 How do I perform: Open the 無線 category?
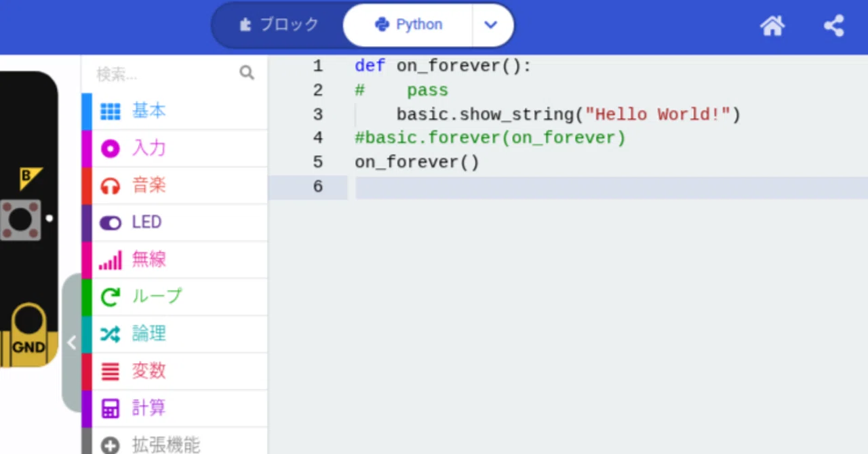point(175,260)
